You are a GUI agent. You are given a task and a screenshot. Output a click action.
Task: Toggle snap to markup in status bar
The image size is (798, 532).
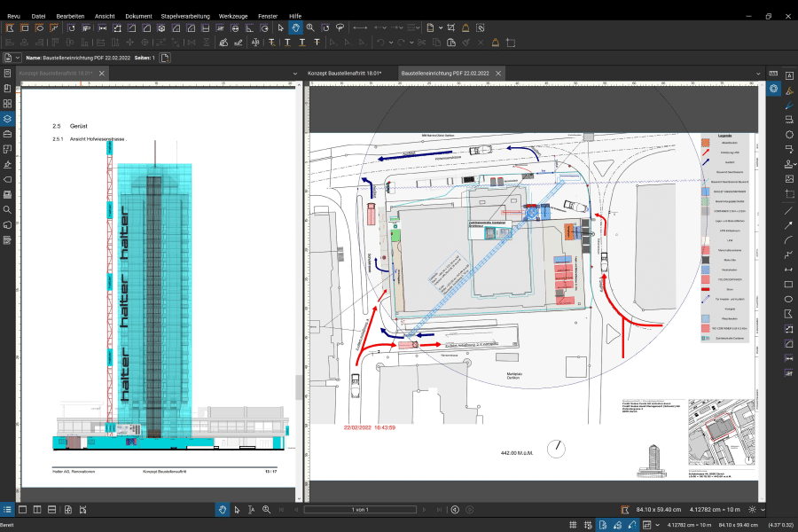click(617, 525)
